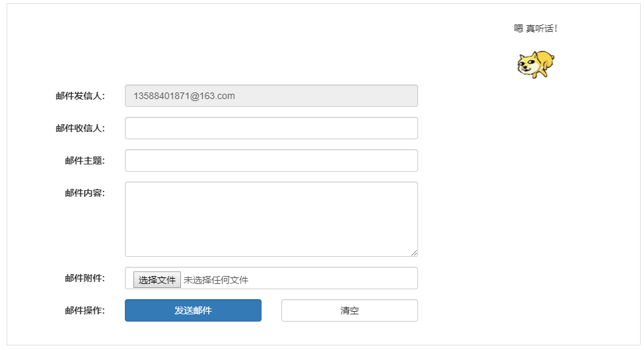This screenshot has width=644, height=350.
Task: Click the 邮件操作 label
Action: [x=85, y=310]
